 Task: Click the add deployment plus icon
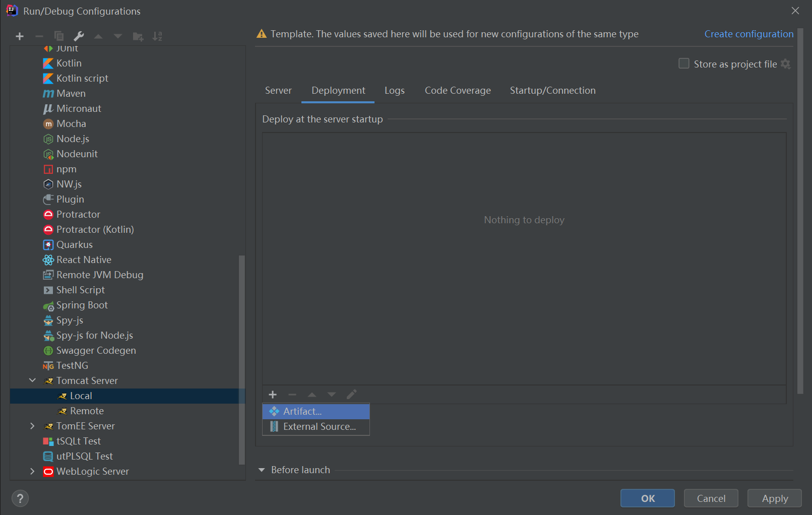click(273, 395)
